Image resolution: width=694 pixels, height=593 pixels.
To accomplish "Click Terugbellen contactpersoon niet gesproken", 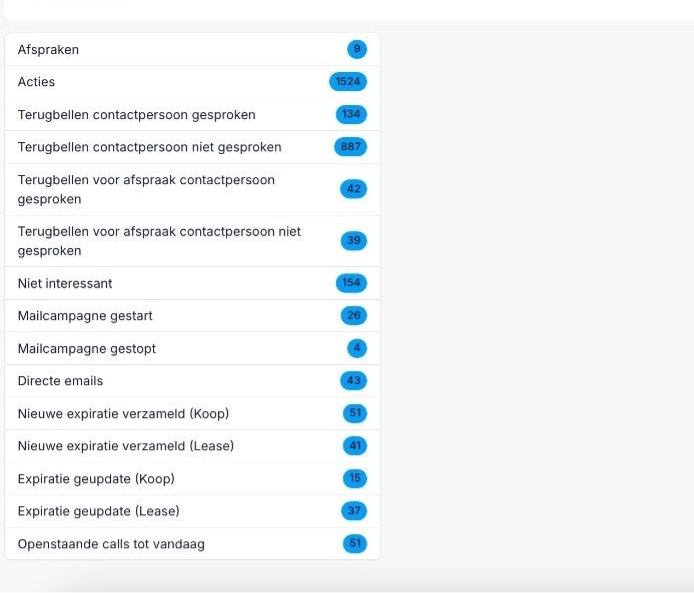I will (149, 147).
